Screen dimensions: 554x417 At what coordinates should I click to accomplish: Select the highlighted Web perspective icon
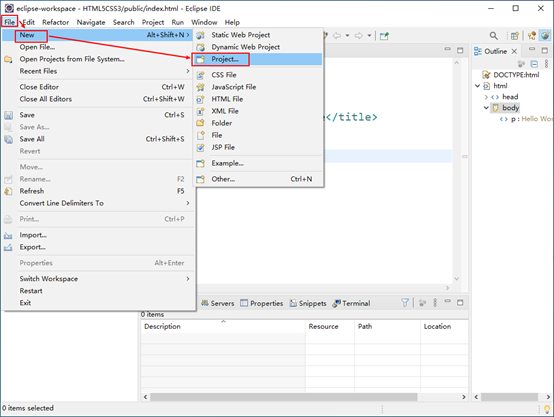(545, 36)
